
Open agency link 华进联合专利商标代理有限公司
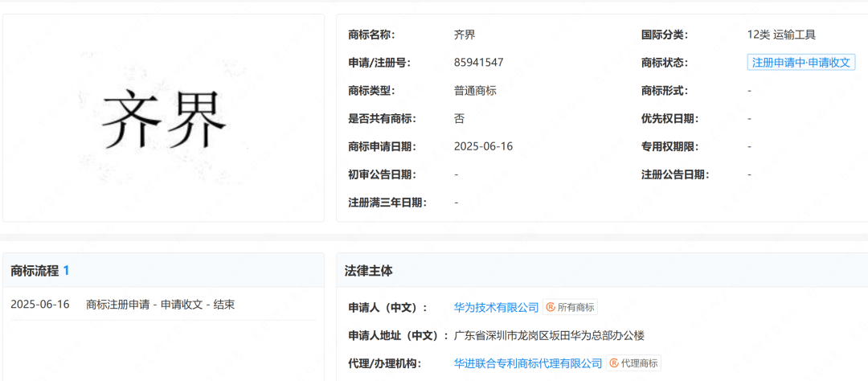coord(528,363)
